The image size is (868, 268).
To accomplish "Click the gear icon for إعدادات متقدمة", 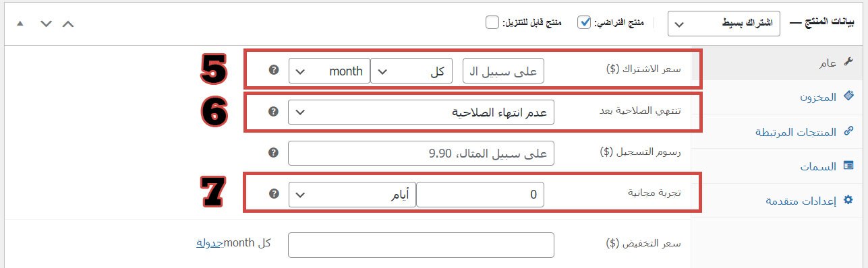I will [848, 200].
